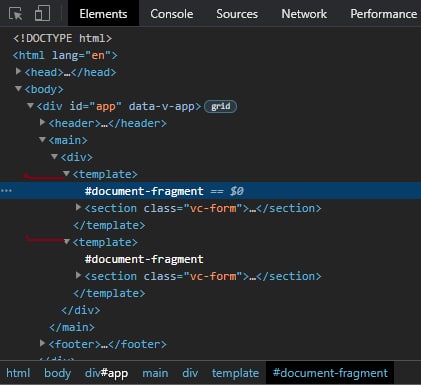This screenshot has height=386, width=421.
Task: Click template in the breadcrumb bar
Action: pyautogui.click(x=235, y=373)
